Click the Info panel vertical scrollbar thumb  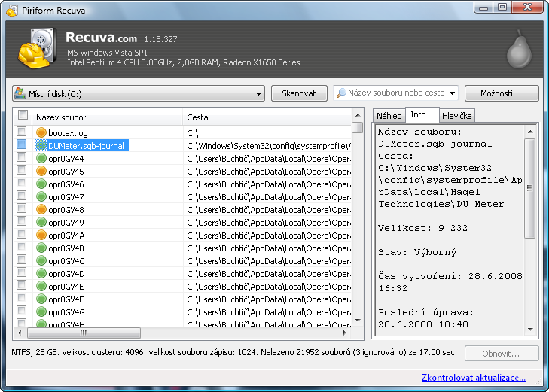click(529, 188)
